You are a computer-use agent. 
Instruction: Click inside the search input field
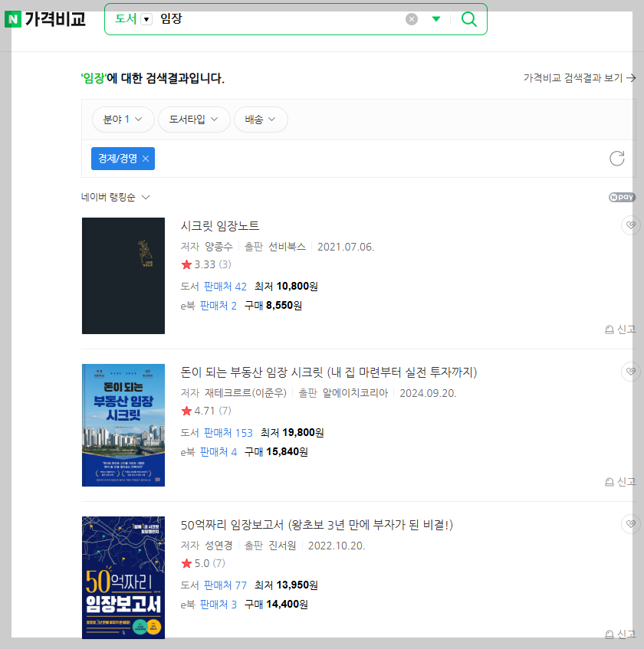click(x=268, y=19)
